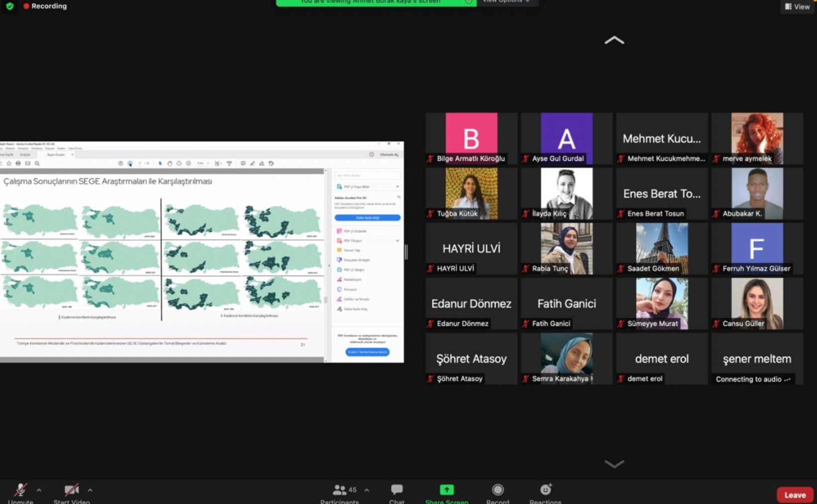Go to next page arrow in Acrobat
Screen dimensions: 817x504
coord(130,163)
